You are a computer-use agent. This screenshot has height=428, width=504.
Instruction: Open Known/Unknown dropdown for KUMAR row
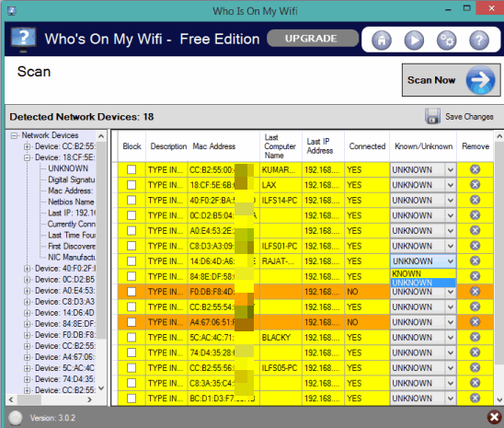[x=451, y=169]
